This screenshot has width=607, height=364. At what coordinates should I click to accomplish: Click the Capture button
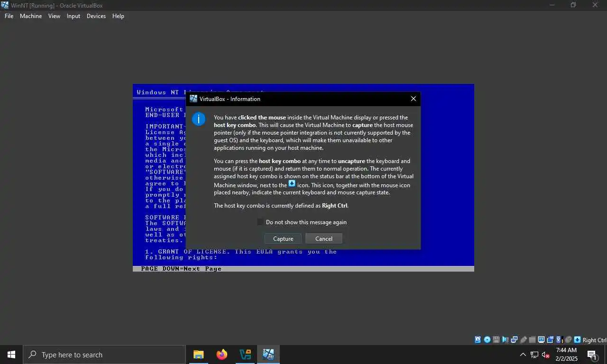pos(283,238)
